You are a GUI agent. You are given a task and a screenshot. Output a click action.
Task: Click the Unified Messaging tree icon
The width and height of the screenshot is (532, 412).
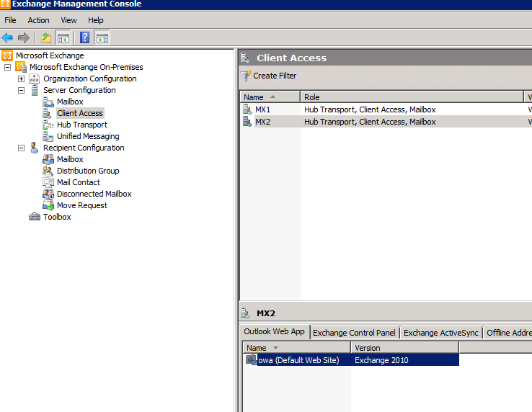(x=48, y=136)
